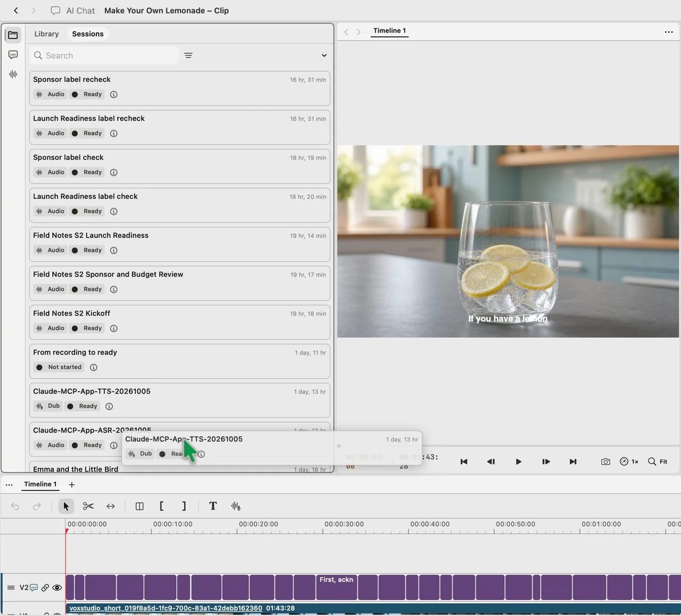681x616 pixels.
Task: Select the Text title tool
Action: pos(213,506)
